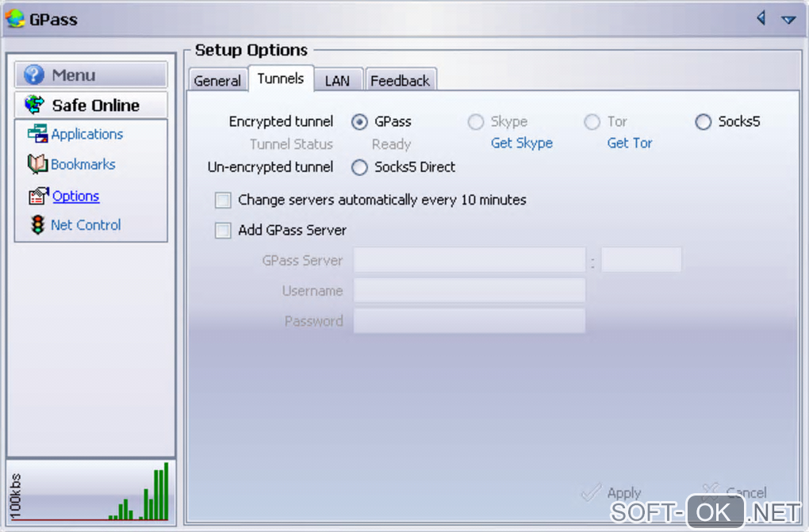Click the GPass globe logo icon

pyautogui.click(x=15, y=18)
